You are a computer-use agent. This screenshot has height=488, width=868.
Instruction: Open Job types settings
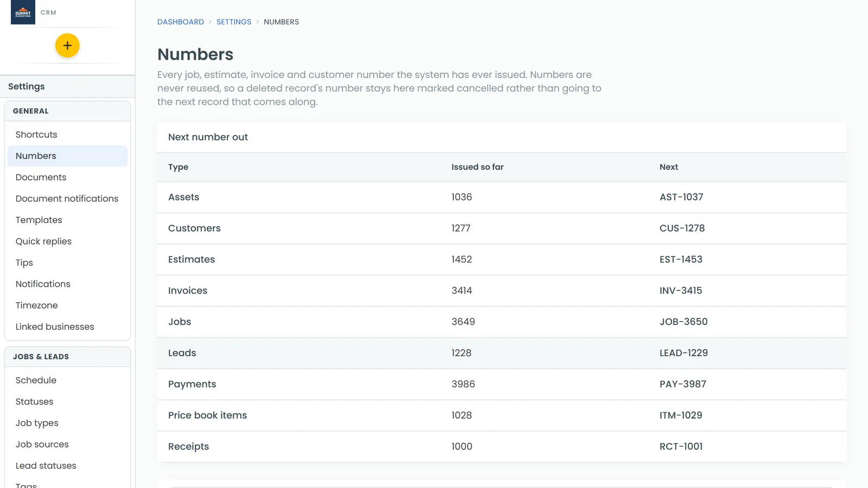[67, 423]
